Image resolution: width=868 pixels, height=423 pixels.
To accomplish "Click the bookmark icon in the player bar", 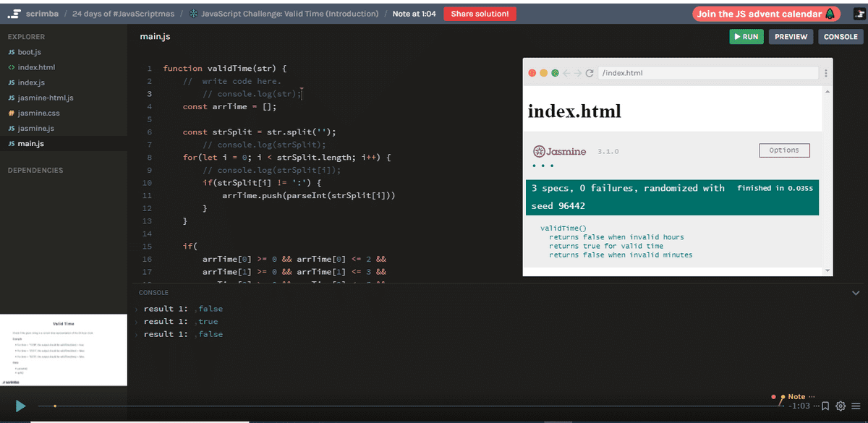I will 825,406.
